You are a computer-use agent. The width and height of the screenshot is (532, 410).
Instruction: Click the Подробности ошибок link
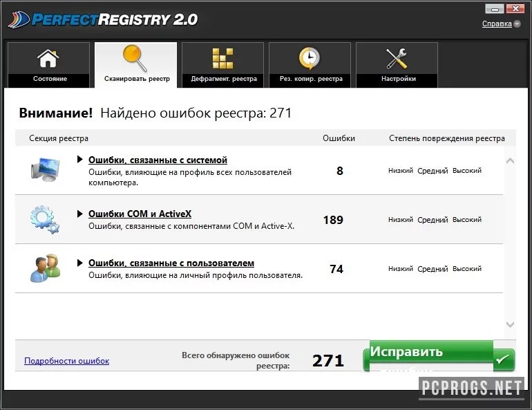coord(67,361)
